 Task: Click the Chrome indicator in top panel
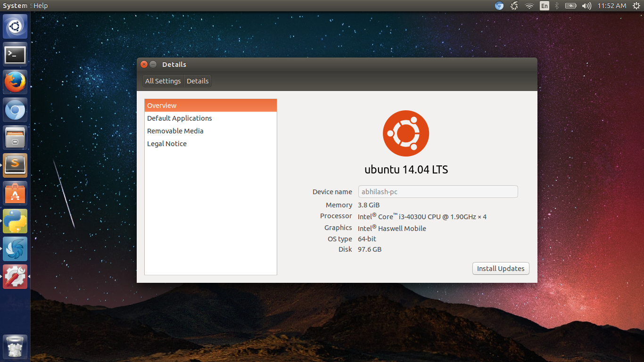pos(499,6)
